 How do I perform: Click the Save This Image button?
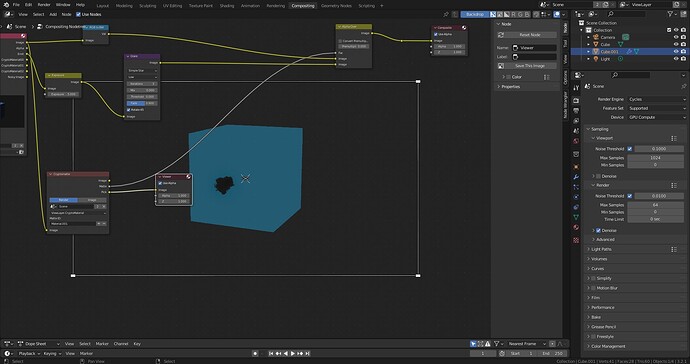click(x=530, y=66)
